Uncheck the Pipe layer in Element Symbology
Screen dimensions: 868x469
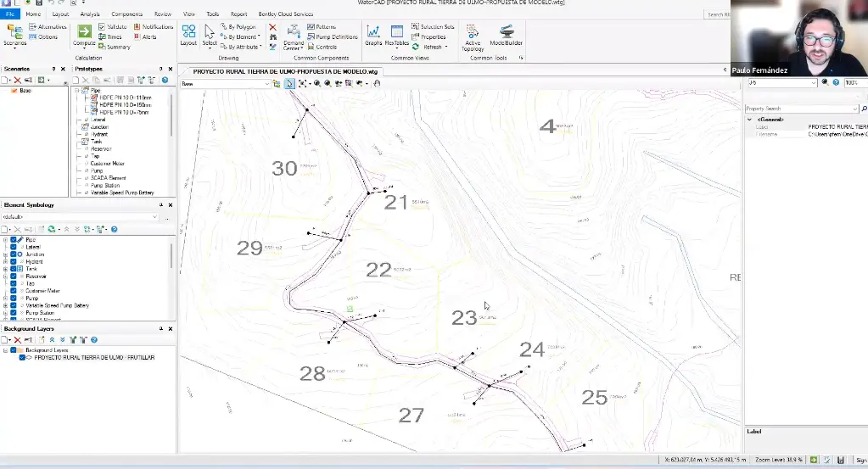pyautogui.click(x=14, y=240)
